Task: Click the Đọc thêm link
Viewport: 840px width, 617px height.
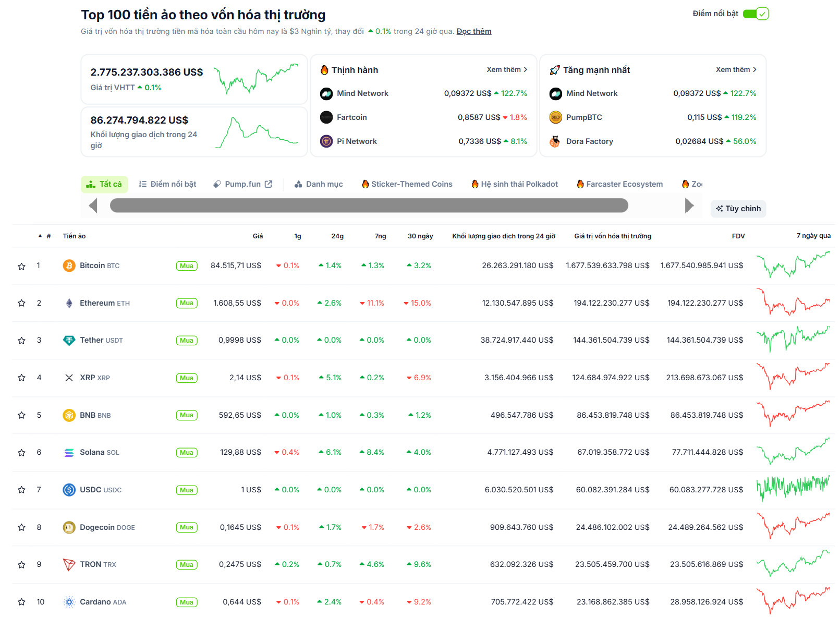Action: click(x=474, y=31)
